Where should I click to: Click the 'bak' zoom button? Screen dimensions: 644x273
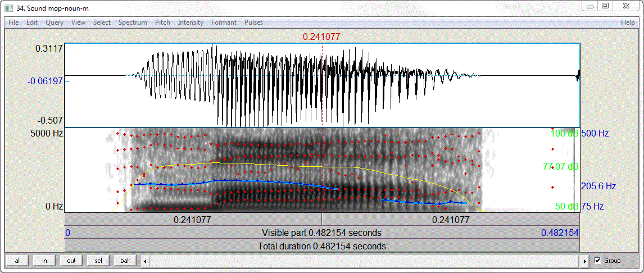tap(125, 260)
